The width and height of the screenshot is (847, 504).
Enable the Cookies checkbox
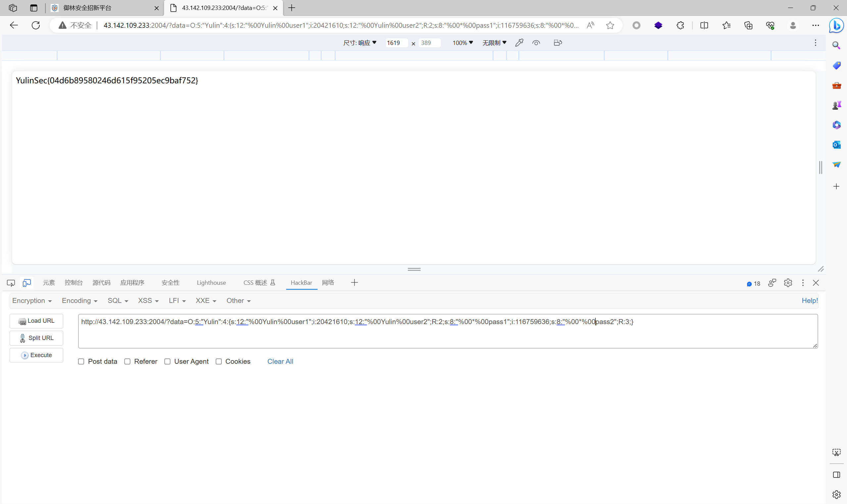[x=218, y=361]
